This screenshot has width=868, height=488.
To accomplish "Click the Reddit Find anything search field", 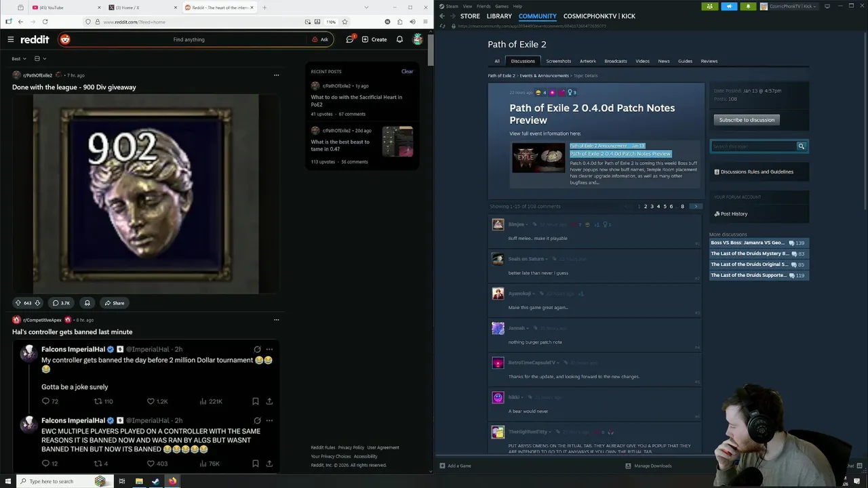I will pos(189,39).
